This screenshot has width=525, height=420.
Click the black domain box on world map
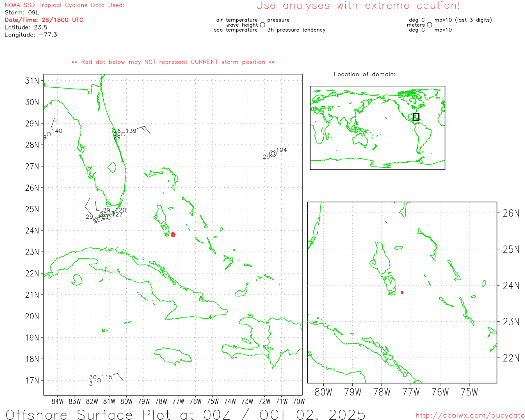[416, 116]
